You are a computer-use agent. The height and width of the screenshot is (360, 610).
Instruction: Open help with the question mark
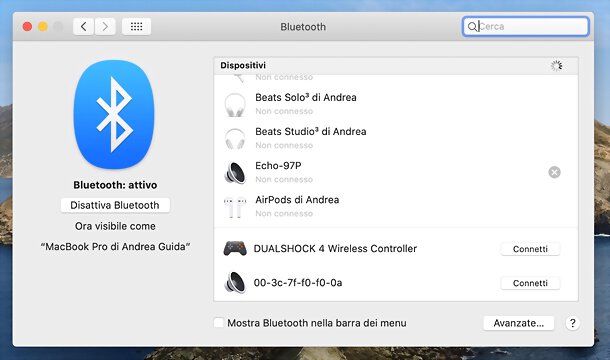point(573,323)
